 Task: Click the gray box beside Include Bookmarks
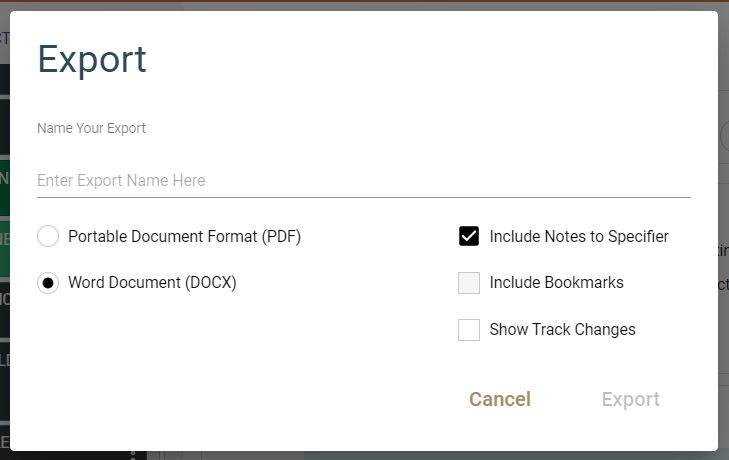[469, 283]
